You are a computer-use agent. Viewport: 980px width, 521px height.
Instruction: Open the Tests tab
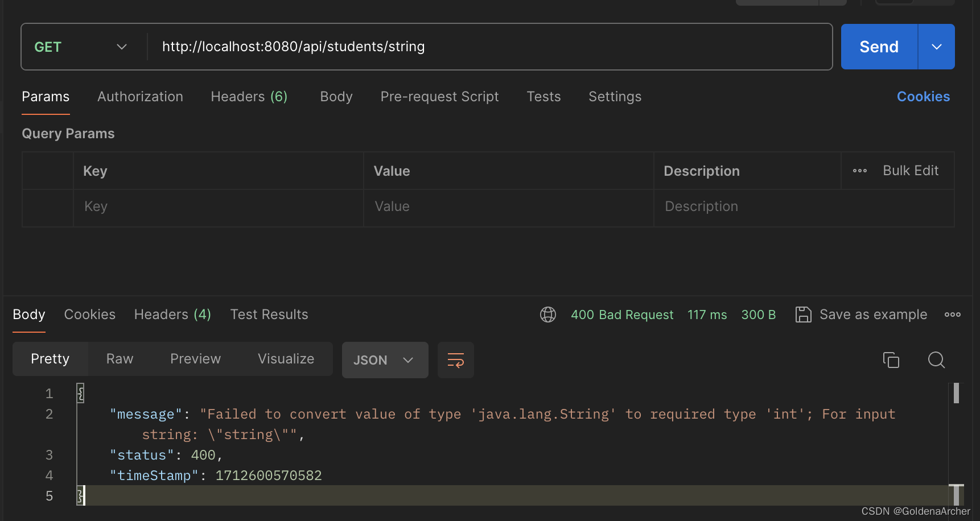point(543,97)
